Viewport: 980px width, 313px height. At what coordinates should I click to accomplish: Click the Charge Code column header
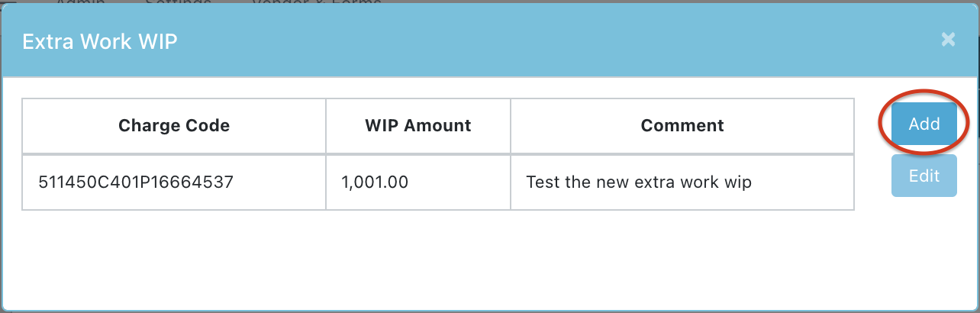tap(174, 125)
